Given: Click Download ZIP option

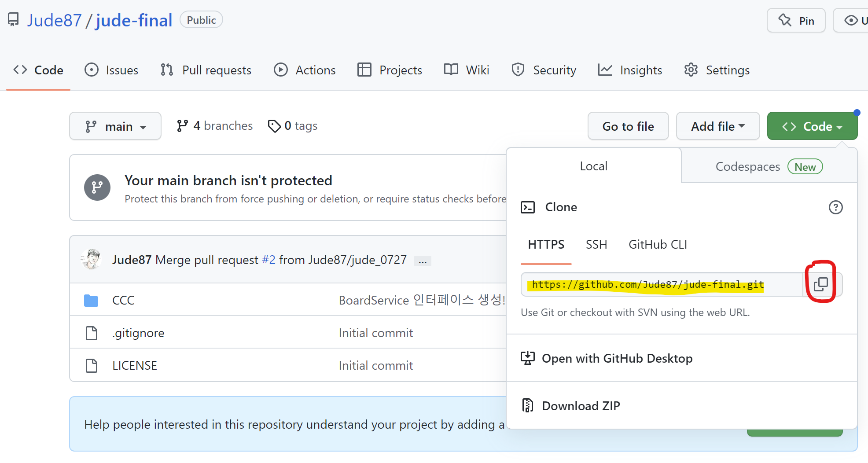Looking at the screenshot, I should point(581,405).
